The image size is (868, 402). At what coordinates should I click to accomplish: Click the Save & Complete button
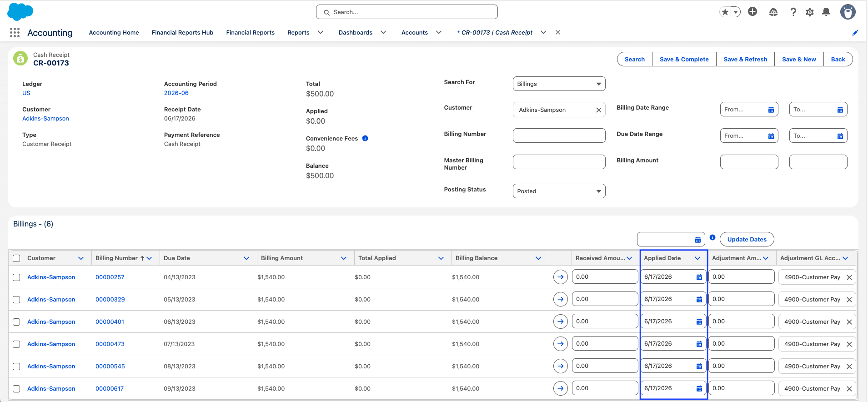click(x=684, y=59)
